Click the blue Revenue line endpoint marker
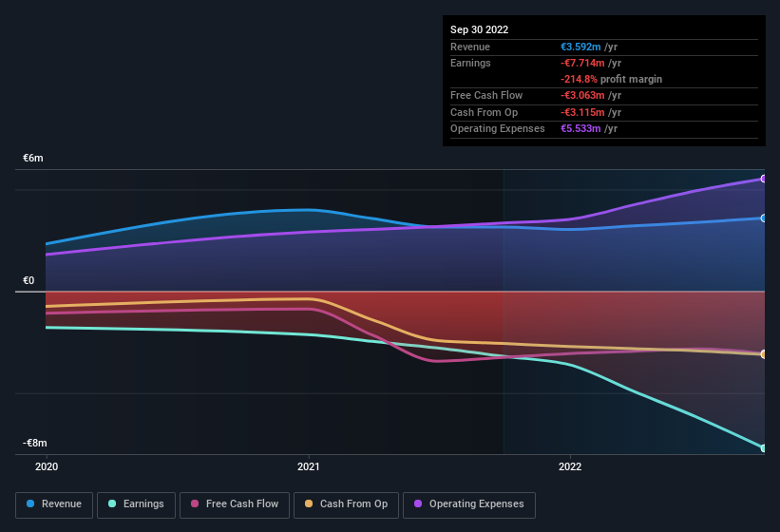Image resolution: width=780 pixels, height=532 pixels. pyautogui.click(x=764, y=218)
